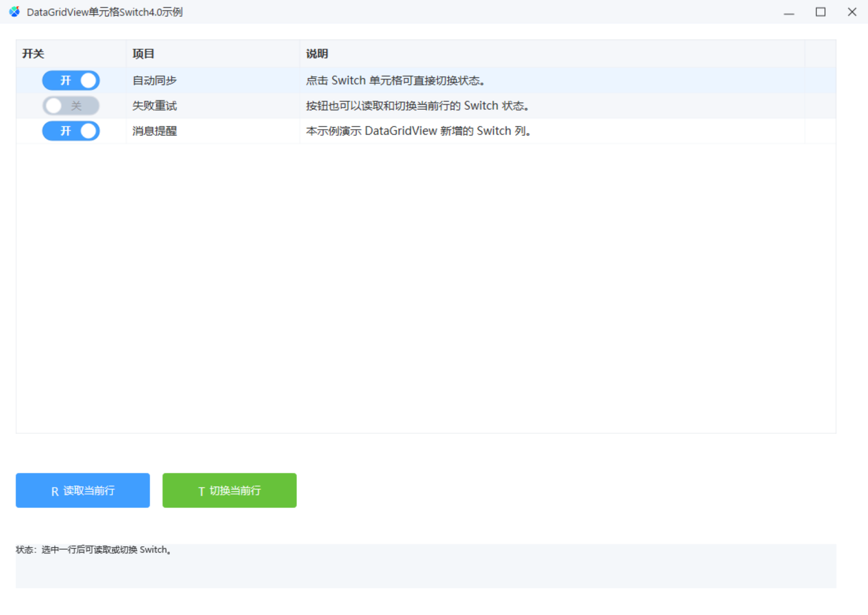Image resolution: width=868 pixels, height=615 pixels.
Task: Click the 项目 column header
Action: 213,54
